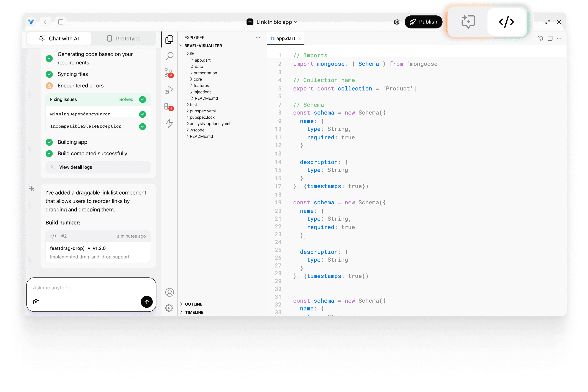
Task: Click the lightning bolt activity icon
Action: point(169,123)
